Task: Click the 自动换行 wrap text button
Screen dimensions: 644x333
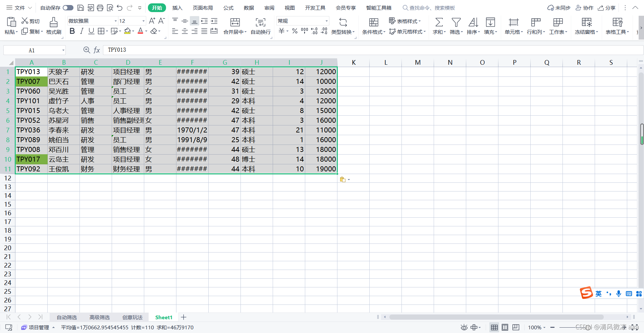Action: click(261, 26)
